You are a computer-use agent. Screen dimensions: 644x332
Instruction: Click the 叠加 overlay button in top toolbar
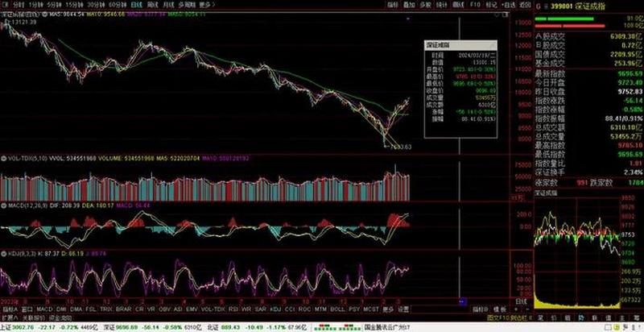[x=409, y=5]
